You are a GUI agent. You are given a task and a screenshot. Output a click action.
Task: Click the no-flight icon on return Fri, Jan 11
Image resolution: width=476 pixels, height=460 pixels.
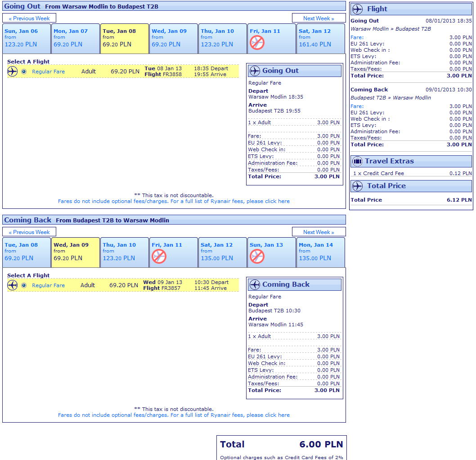tap(159, 257)
